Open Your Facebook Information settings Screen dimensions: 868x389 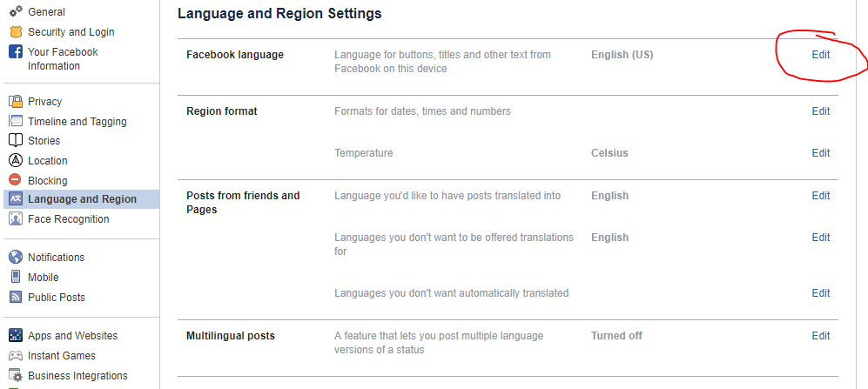tap(63, 59)
